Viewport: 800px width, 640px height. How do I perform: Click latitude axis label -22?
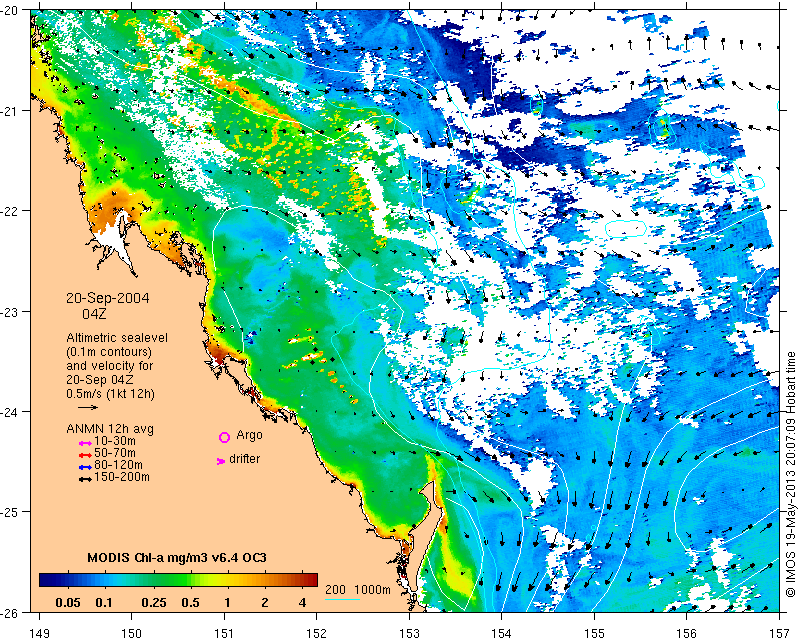point(9,211)
